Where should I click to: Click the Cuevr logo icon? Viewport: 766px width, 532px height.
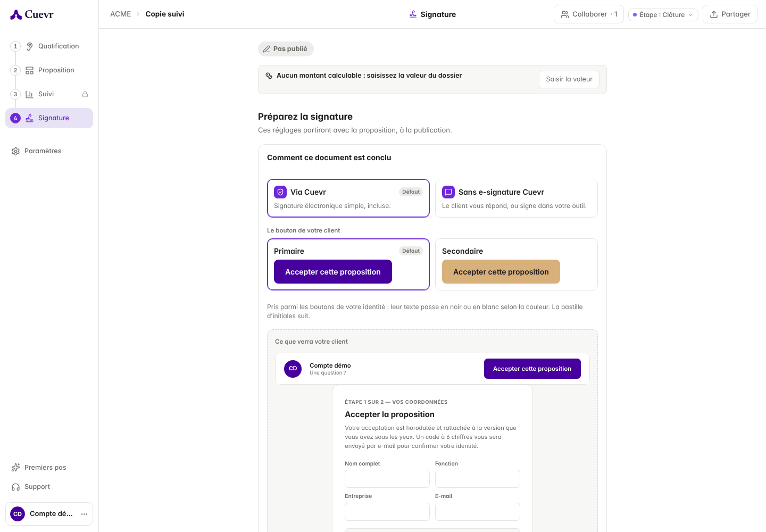(x=16, y=14)
